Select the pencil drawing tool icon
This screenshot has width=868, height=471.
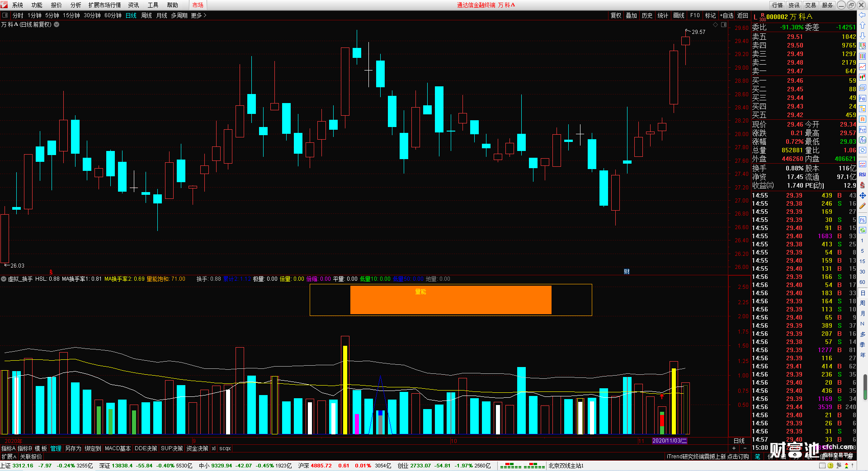[x=862, y=206]
